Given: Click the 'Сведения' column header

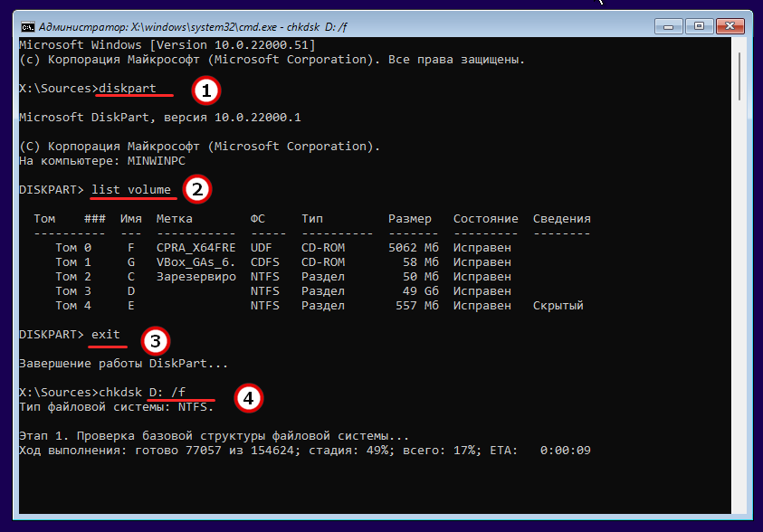Looking at the screenshot, I should tap(561, 219).
